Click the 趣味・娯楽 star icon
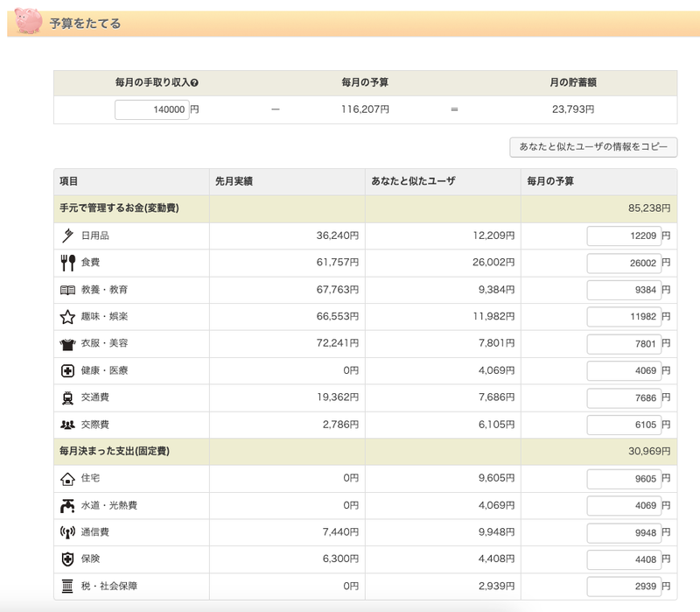This screenshot has width=700, height=612. [67, 317]
